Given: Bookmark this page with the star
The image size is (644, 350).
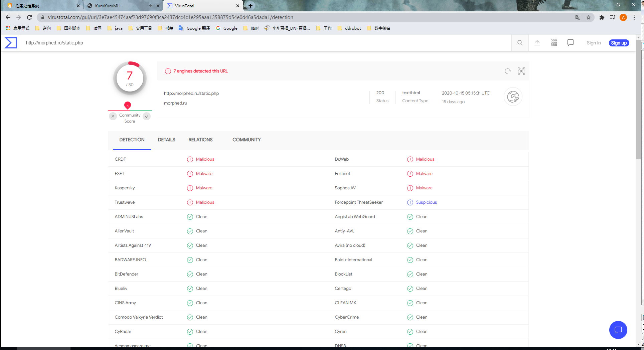Looking at the screenshot, I should coord(589,17).
